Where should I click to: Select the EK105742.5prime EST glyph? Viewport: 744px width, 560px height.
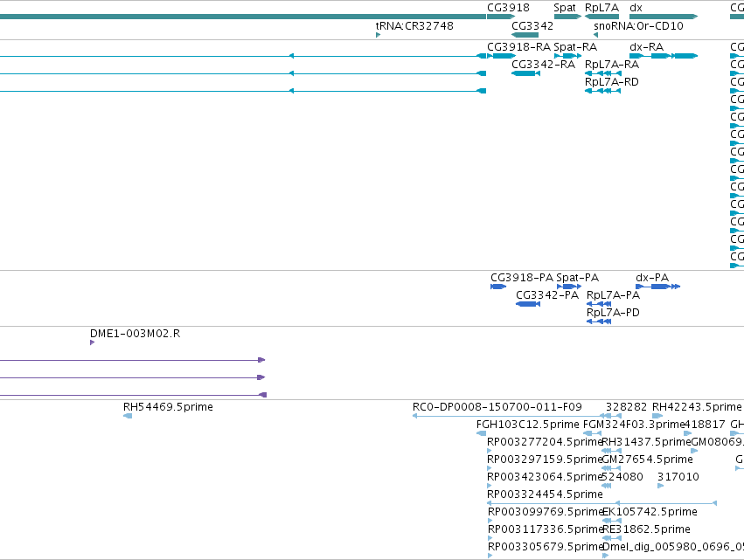612,521
